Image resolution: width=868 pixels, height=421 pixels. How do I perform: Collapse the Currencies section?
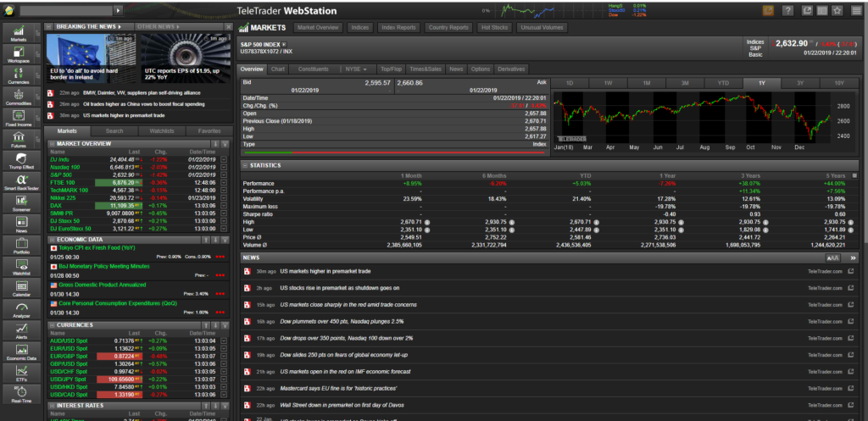tap(52, 325)
